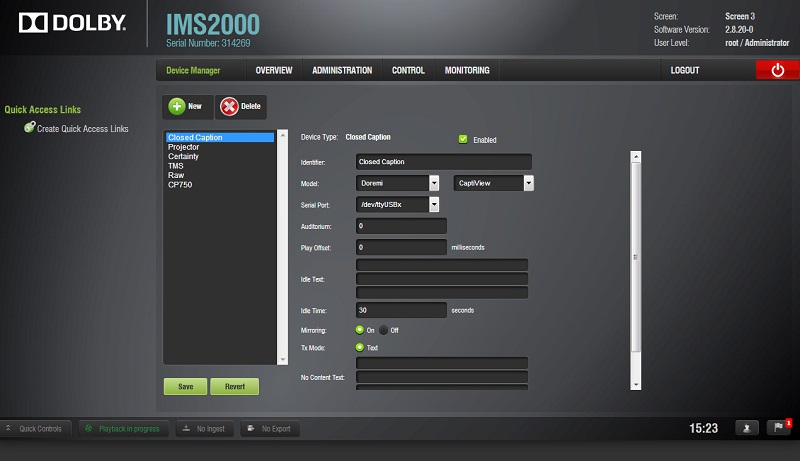
Task: Click device list scrollbar down arrow
Action: pyautogui.click(x=283, y=360)
